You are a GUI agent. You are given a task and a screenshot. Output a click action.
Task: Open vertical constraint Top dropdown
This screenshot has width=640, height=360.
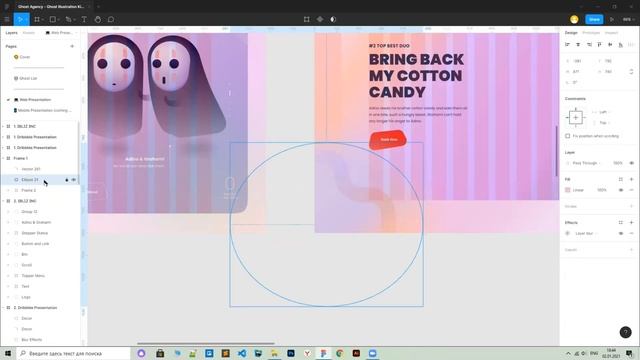[x=604, y=122]
